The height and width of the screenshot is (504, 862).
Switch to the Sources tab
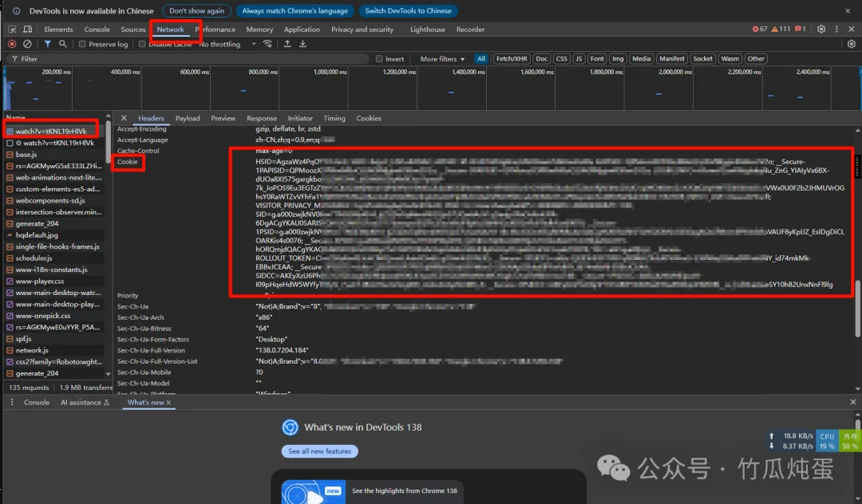[133, 29]
